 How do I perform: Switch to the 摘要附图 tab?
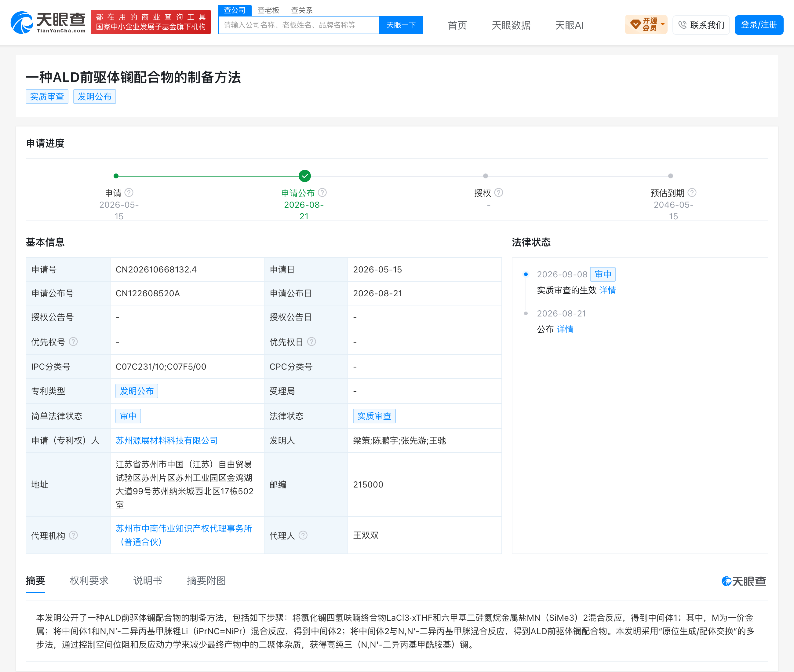206,581
